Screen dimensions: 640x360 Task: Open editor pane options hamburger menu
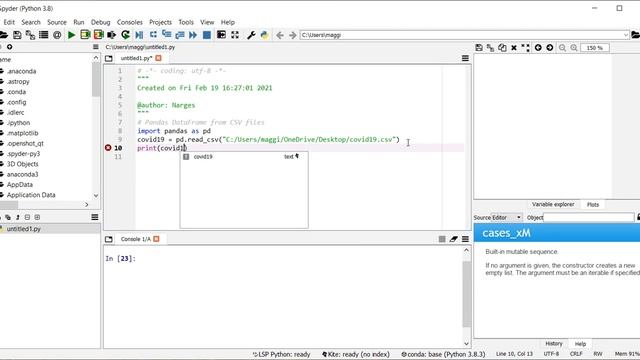(465, 58)
